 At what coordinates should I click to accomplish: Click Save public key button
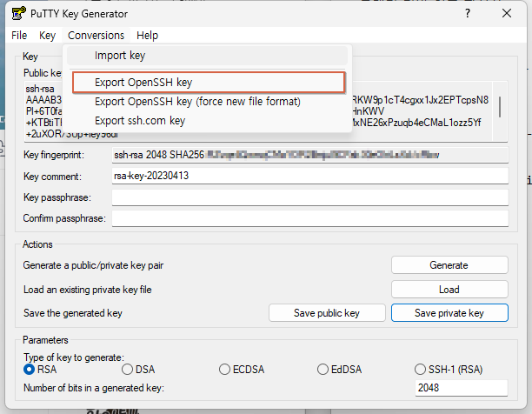pos(327,313)
